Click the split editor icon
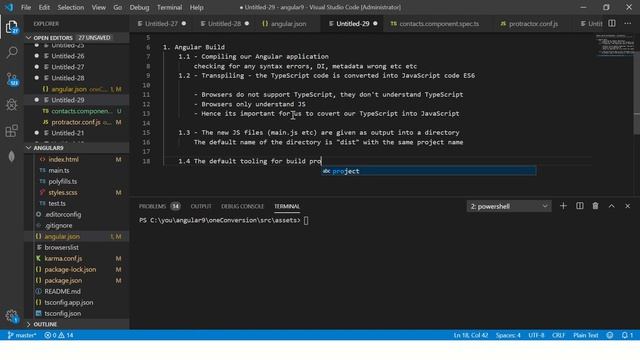Screen dimensions: 640x360 [x=611, y=24]
